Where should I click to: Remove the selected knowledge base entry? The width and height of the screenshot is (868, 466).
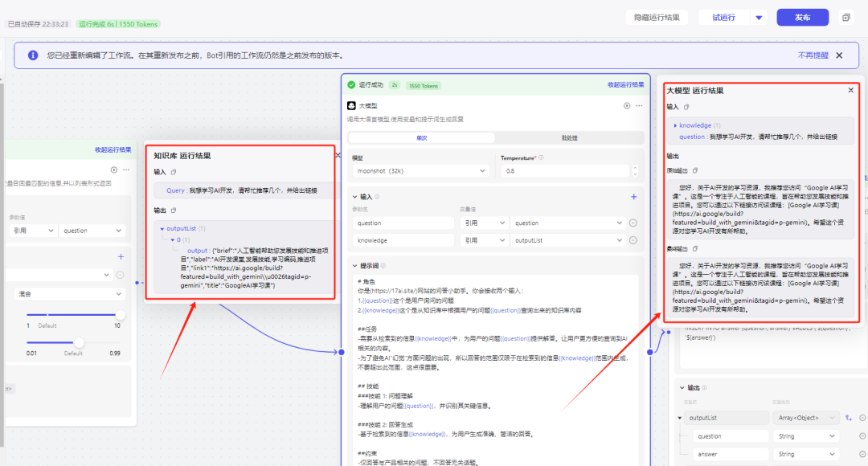tap(120, 275)
